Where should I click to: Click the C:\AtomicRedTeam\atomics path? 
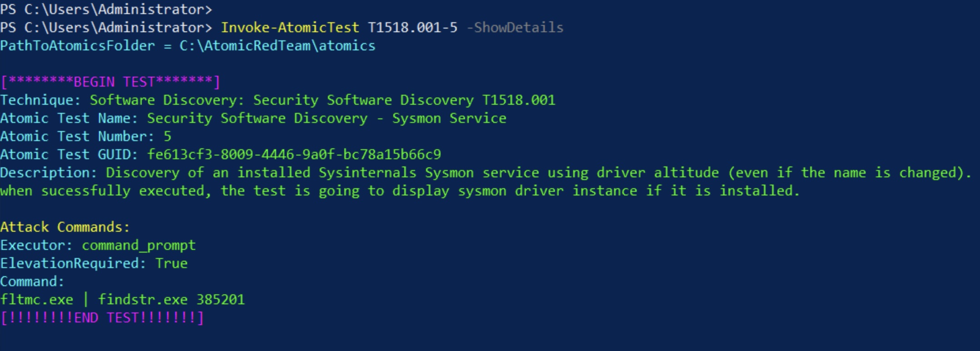tap(277, 46)
